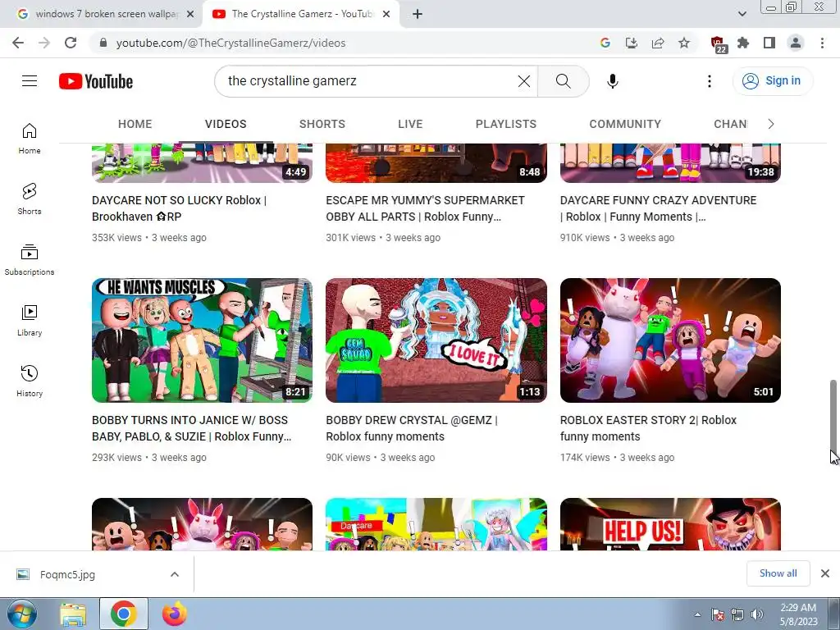Close The Crystalline Gamerz tab
Image resolution: width=840 pixels, height=630 pixels.
pyautogui.click(x=386, y=14)
